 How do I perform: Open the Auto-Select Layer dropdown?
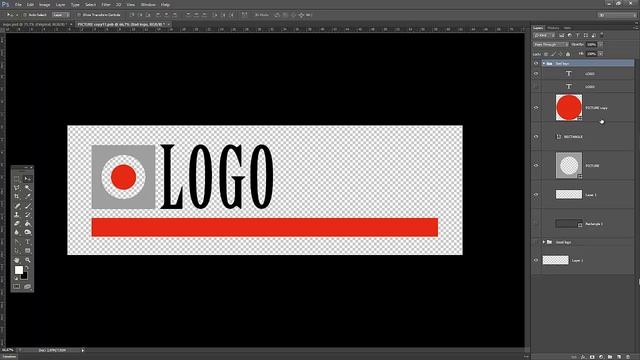[x=61, y=15]
